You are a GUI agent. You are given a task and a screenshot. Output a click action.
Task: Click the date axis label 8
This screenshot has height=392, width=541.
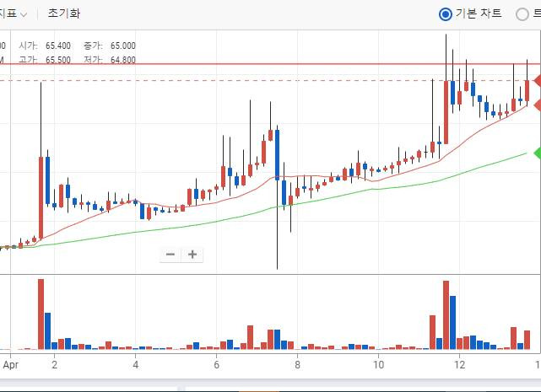tap(297, 365)
